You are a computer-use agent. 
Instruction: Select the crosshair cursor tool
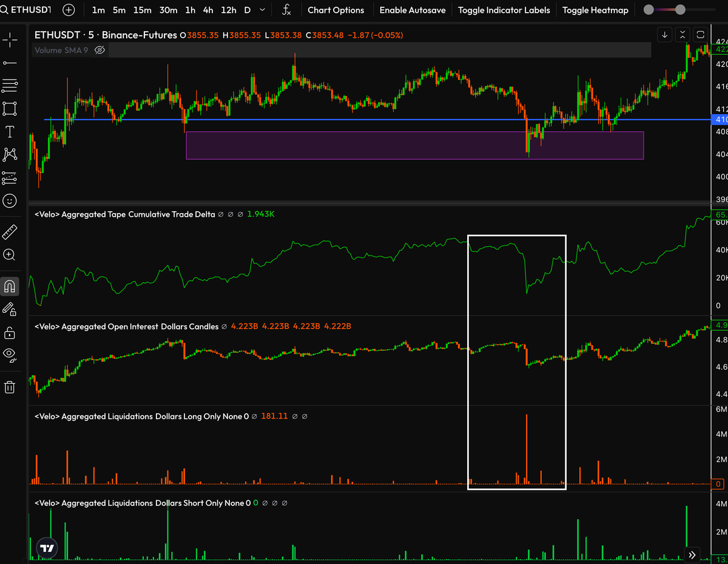coord(10,40)
